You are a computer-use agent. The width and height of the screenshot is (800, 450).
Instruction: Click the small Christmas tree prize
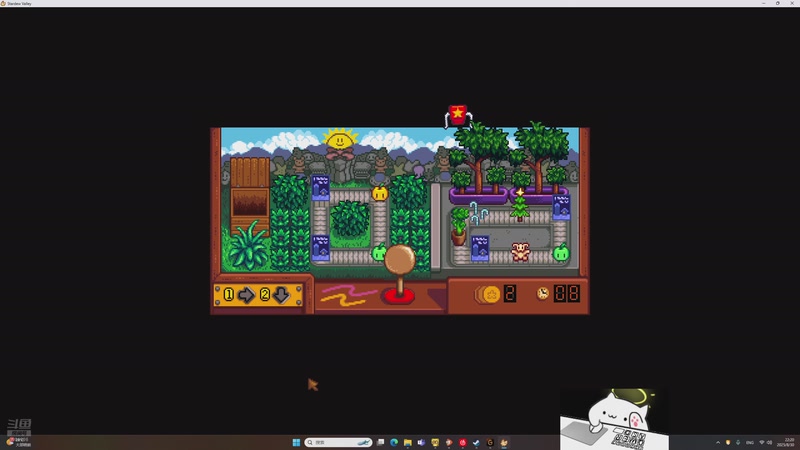point(519,205)
